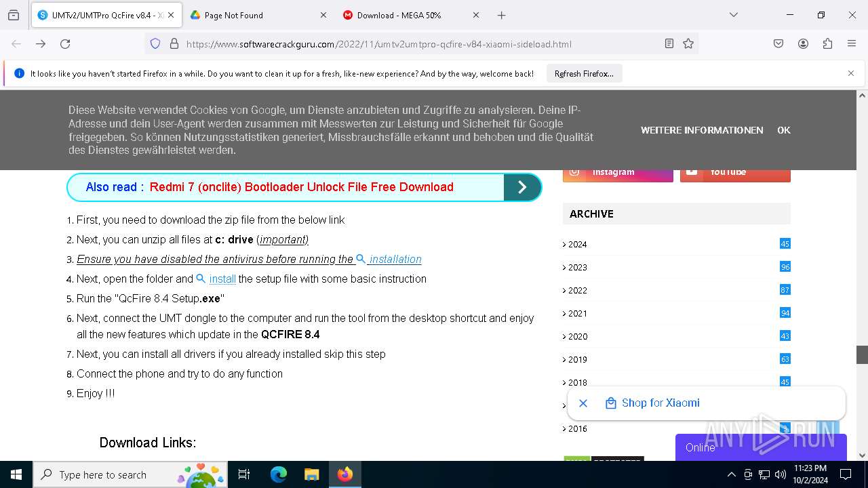Open the Online chat widget

761,447
